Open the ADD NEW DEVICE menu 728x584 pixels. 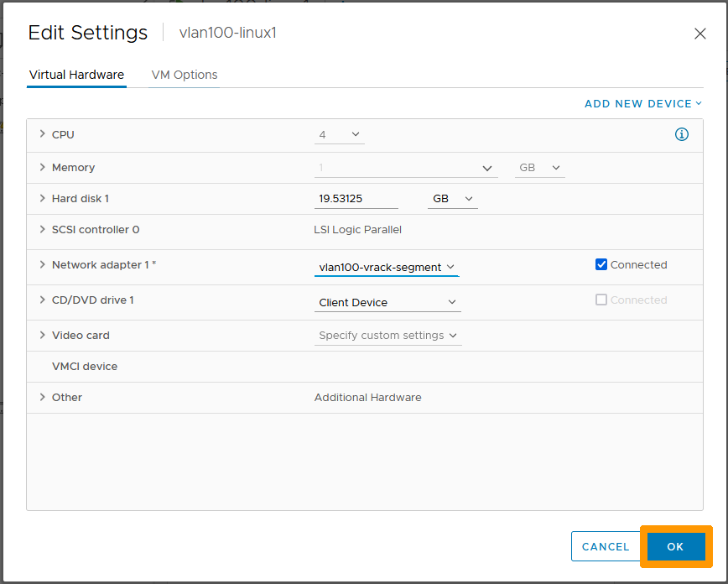click(x=642, y=103)
